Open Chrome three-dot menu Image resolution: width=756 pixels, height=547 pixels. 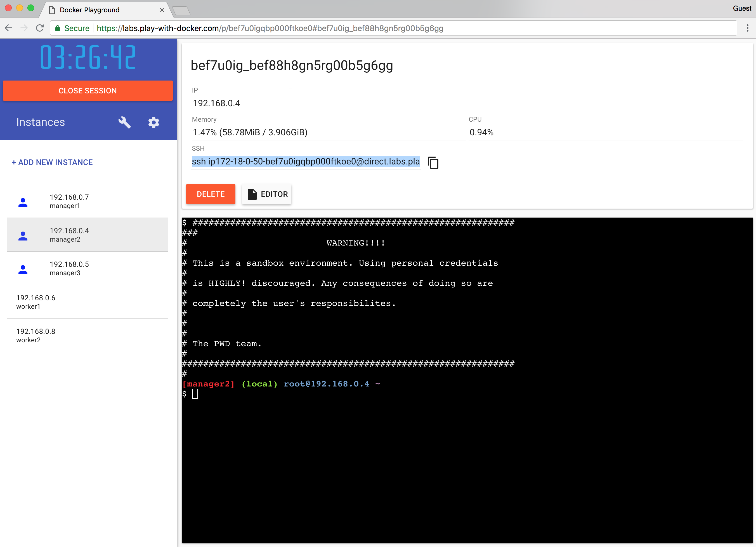[747, 28]
